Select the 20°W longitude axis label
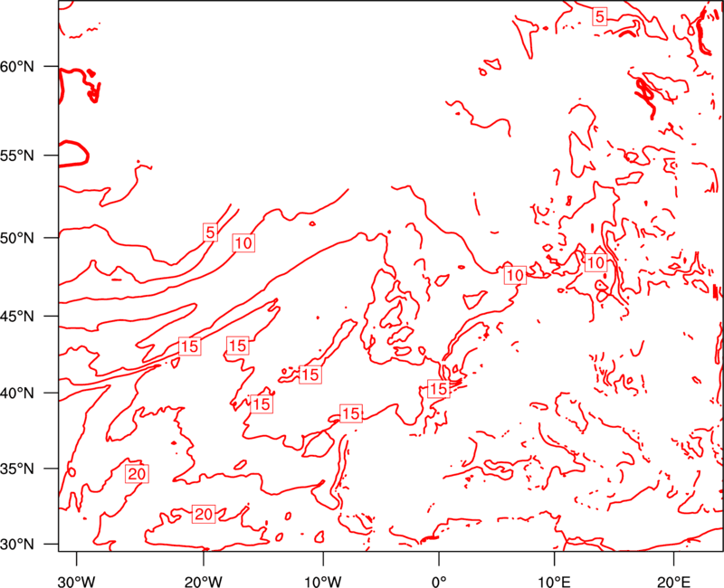This screenshot has width=724, height=588. [x=203, y=582]
